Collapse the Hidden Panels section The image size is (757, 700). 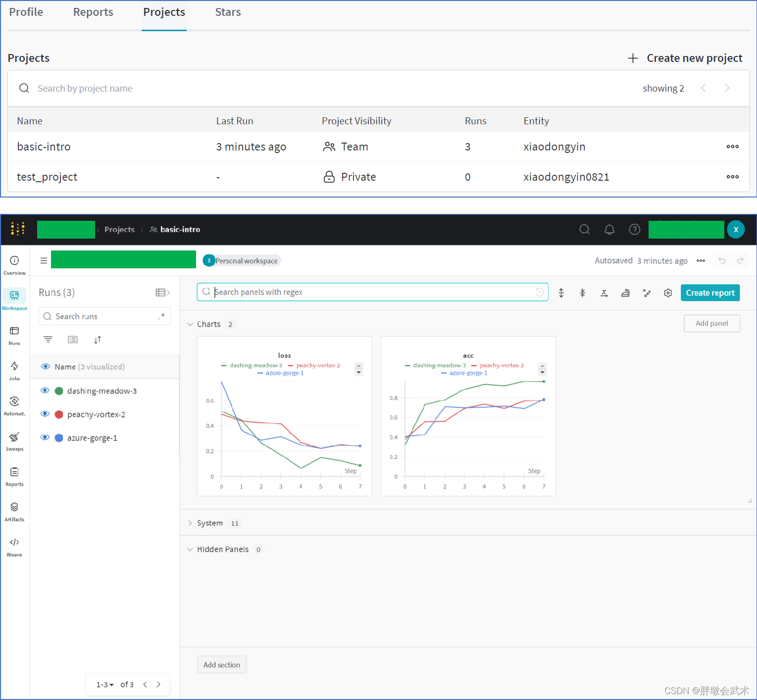[190, 550]
